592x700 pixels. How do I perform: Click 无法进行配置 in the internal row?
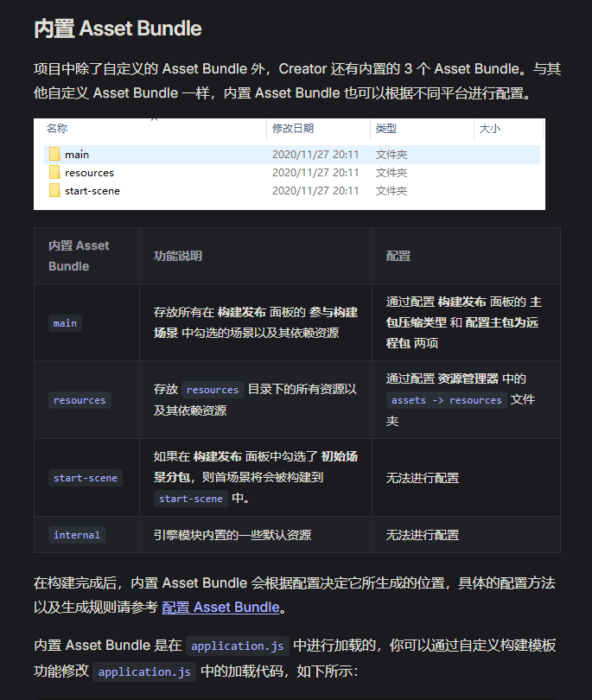(x=423, y=535)
